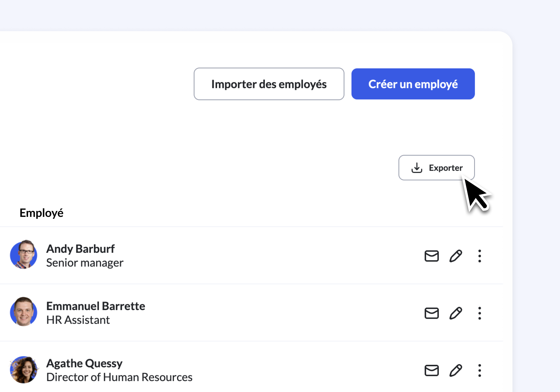Image resolution: width=560 pixels, height=392 pixels.
Task: Click Andy Barburf's profile photo
Action: click(x=24, y=255)
